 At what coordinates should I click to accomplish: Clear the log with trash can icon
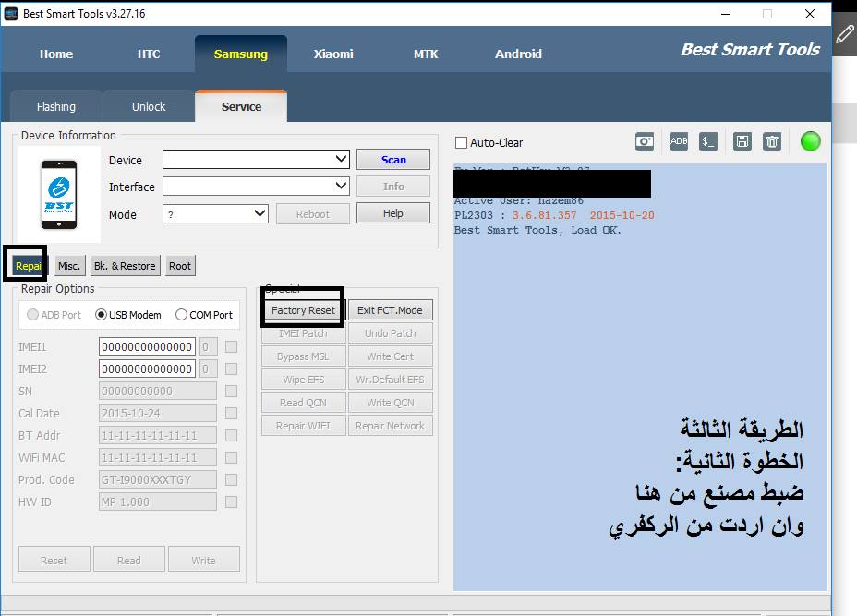[x=772, y=141]
